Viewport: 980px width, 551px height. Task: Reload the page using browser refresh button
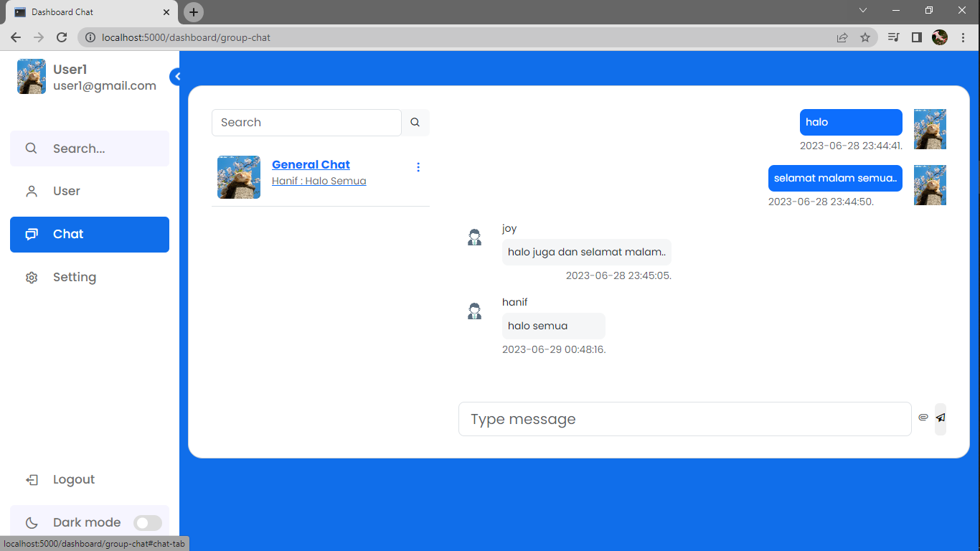pyautogui.click(x=62, y=37)
